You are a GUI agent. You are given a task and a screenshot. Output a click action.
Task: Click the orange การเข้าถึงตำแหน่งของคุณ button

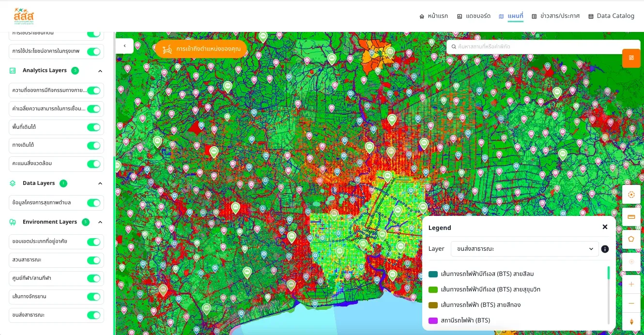click(201, 49)
